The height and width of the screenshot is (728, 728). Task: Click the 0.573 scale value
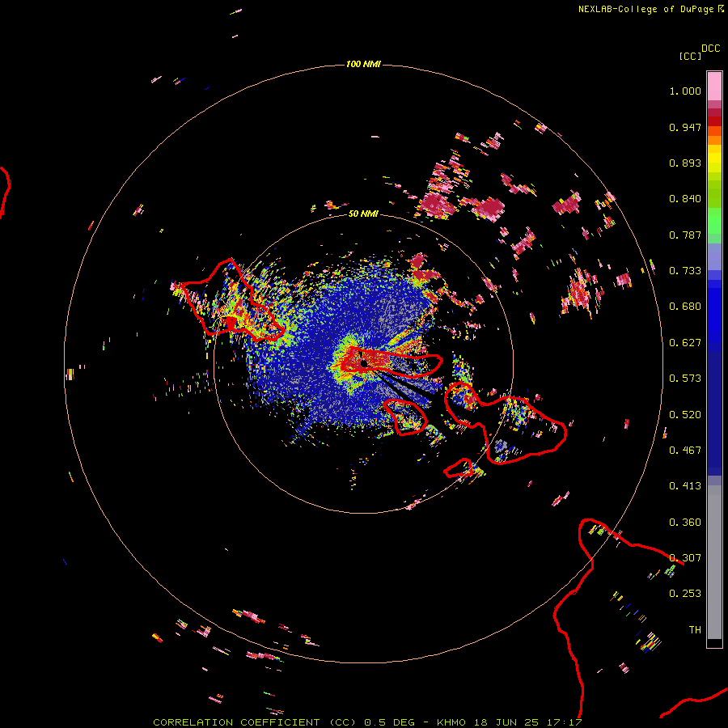pyautogui.click(x=685, y=379)
